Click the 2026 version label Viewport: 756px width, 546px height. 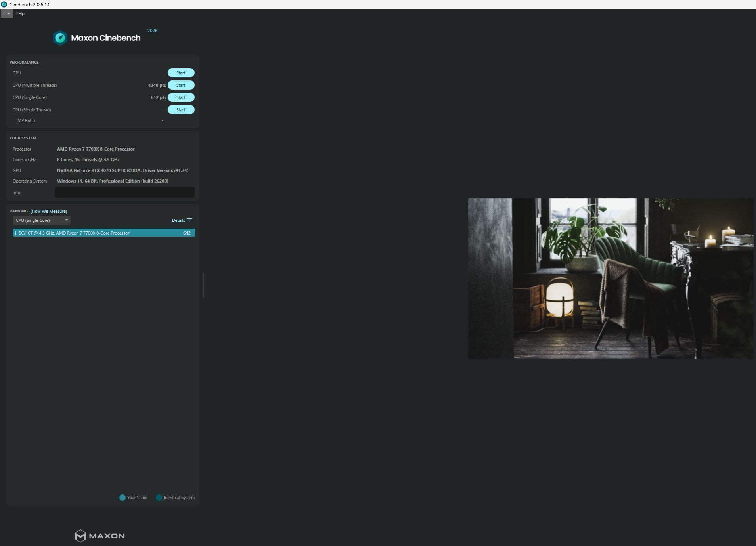point(153,31)
